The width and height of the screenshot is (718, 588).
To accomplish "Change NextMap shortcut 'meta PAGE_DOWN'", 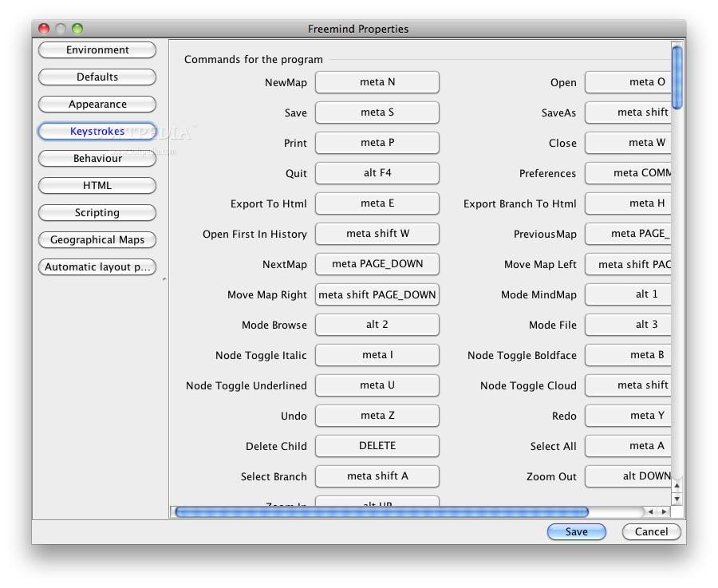I will coord(377,264).
